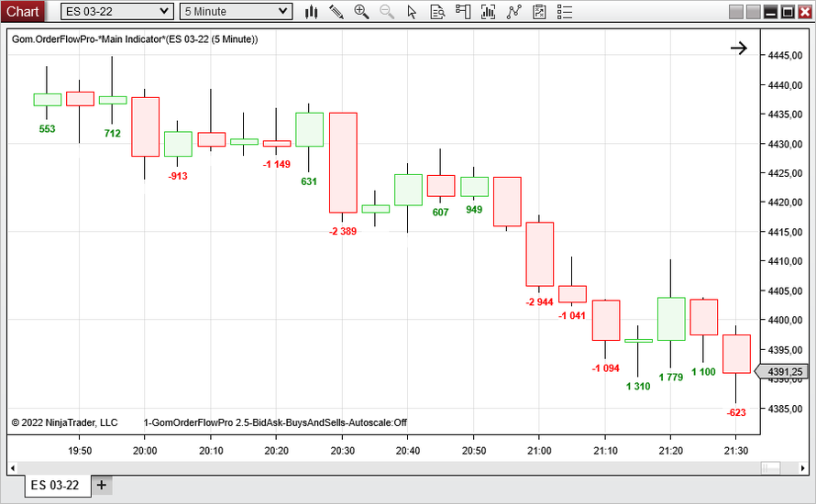
Task: Click the -2 944 delta value
Action: (539, 302)
